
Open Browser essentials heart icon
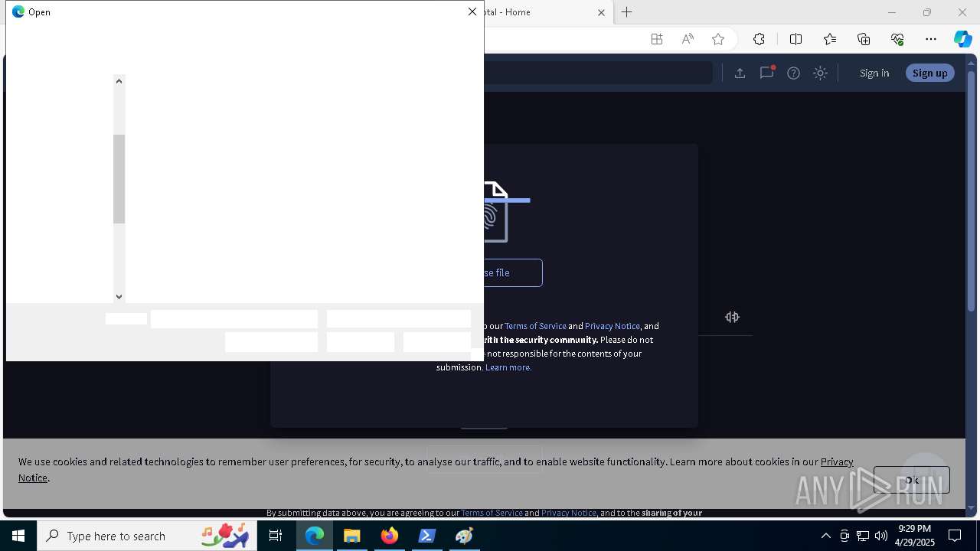pyautogui.click(x=897, y=39)
